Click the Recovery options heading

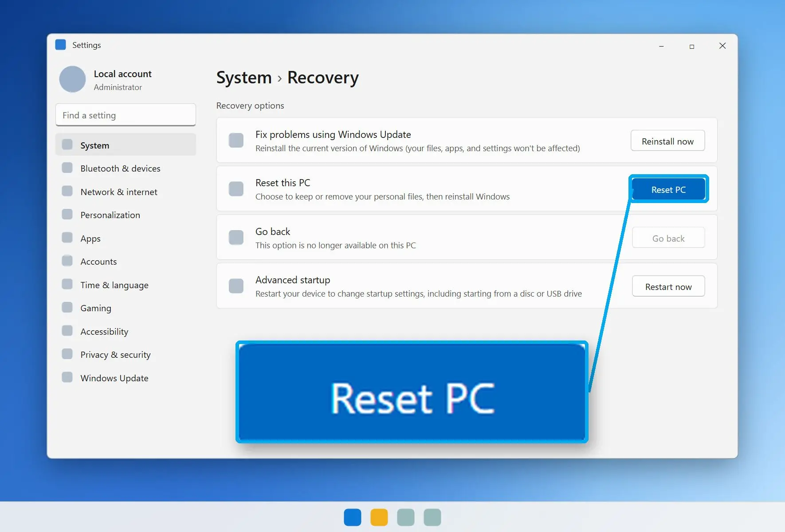pyautogui.click(x=250, y=106)
